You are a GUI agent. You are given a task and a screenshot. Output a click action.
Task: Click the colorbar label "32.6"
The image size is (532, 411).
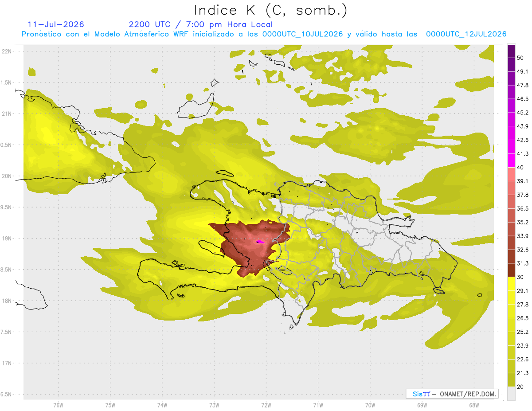tap(522, 250)
